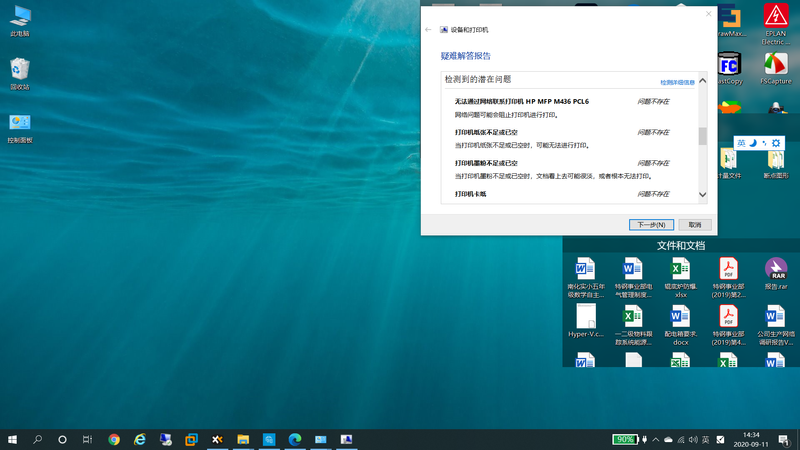The height and width of the screenshot is (450, 800).
Task: Click the 下一步(N) button
Action: pyautogui.click(x=651, y=225)
